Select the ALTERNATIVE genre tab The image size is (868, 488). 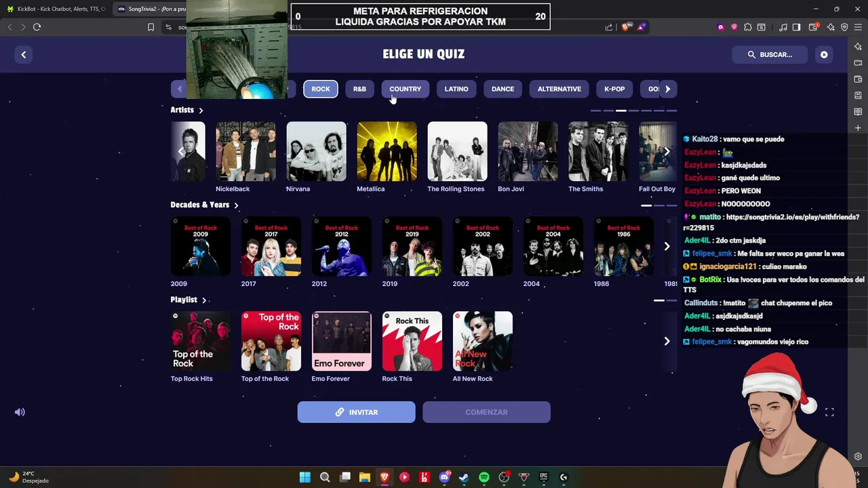tap(559, 89)
